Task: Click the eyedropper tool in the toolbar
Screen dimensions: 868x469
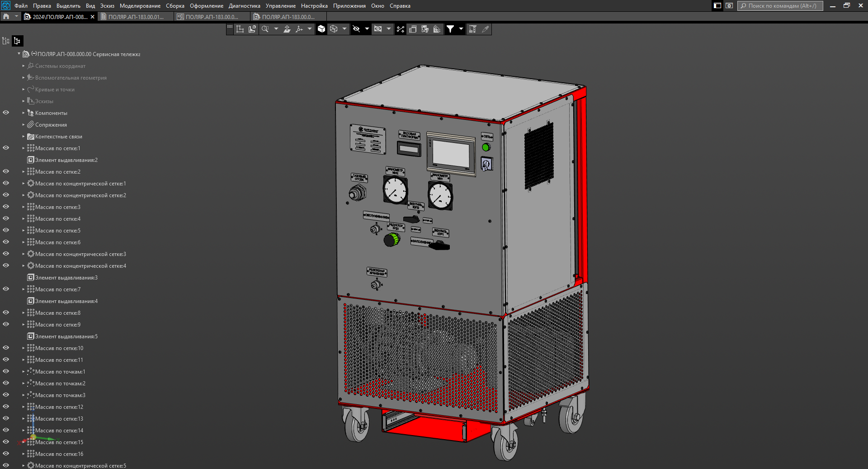Action: 486,29
